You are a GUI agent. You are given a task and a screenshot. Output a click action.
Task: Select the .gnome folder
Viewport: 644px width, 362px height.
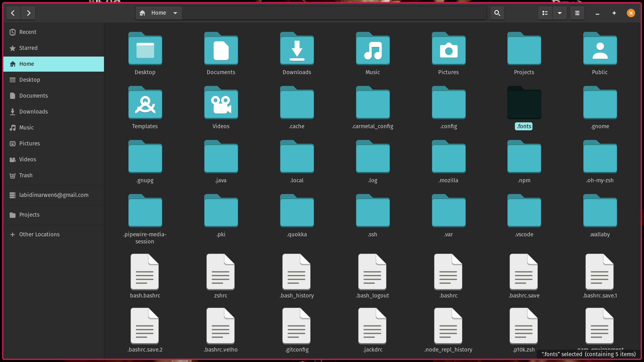click(600, 102)
